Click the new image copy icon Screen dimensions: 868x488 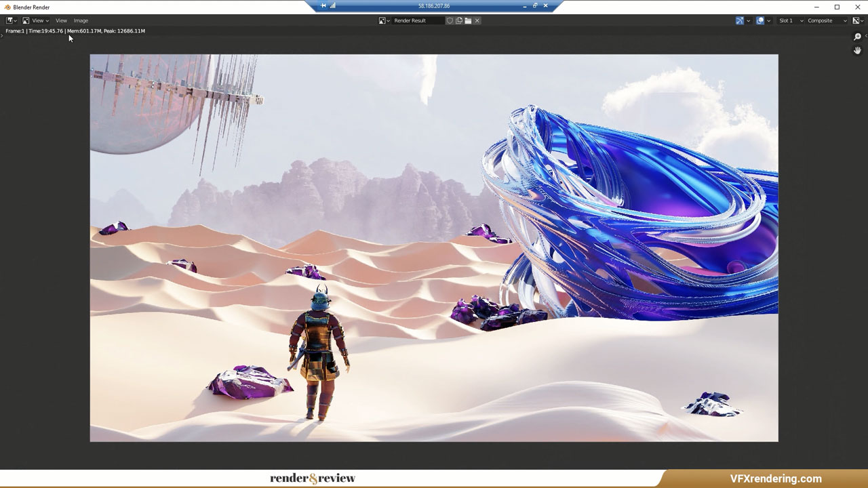pos(459,20)
